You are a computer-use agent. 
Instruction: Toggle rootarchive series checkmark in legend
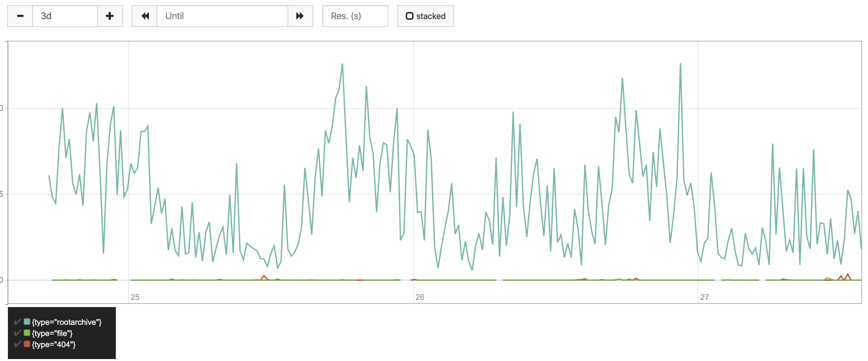17,322
